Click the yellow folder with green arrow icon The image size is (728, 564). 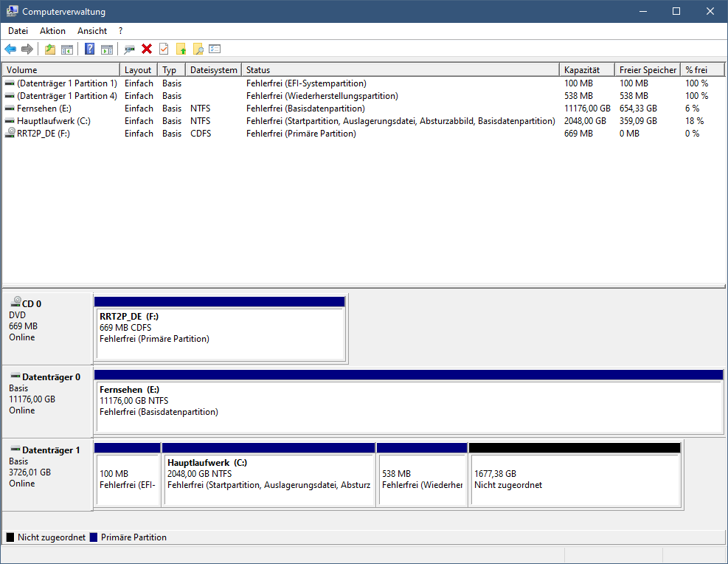tap(181, 49)
